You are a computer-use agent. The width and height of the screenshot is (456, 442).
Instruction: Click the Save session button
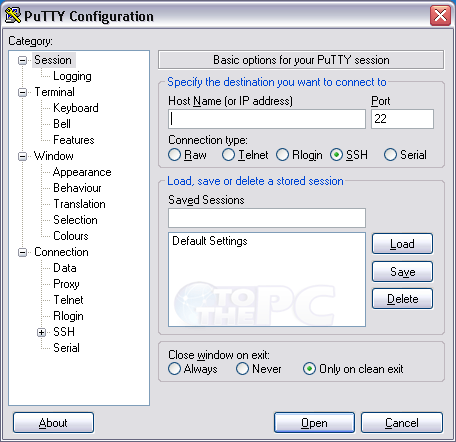(x=402, y=272)
